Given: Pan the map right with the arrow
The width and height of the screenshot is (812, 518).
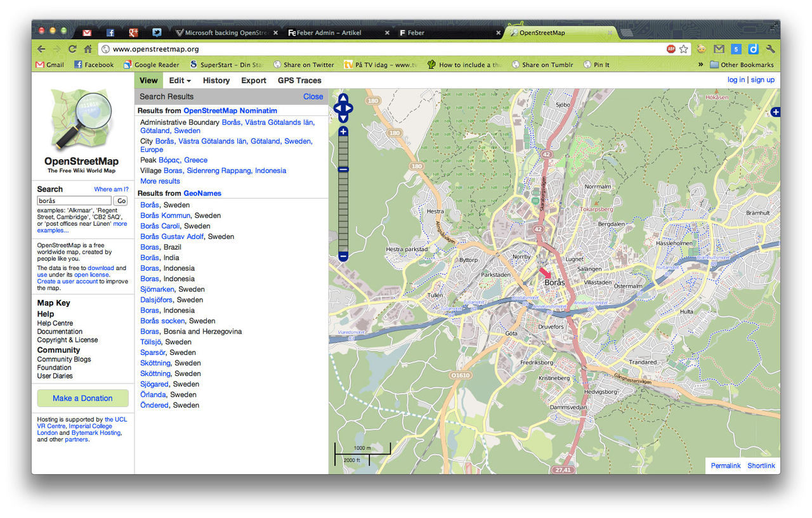Looking at the screenshot, I should (349, 108).
